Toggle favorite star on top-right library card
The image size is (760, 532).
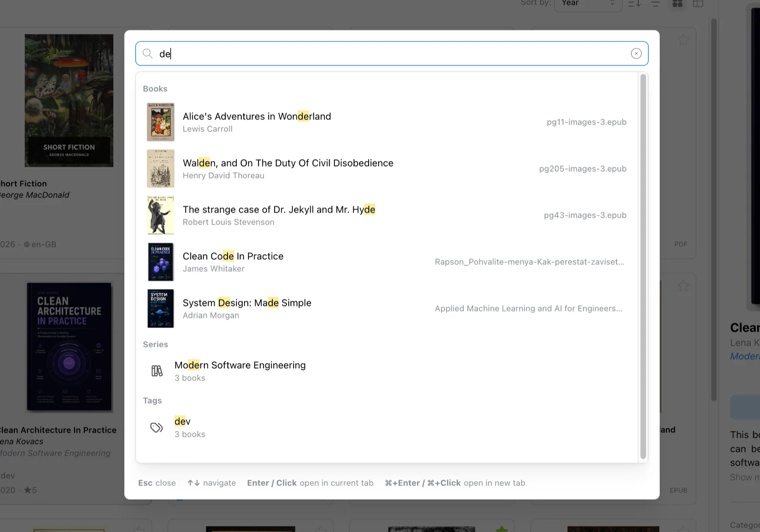click(683, 40)
